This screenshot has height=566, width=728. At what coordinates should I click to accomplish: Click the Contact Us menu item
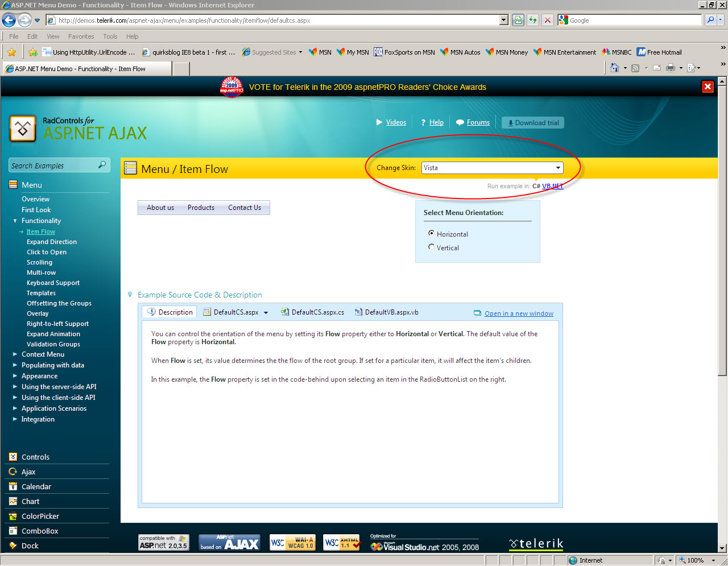point(245,208)
